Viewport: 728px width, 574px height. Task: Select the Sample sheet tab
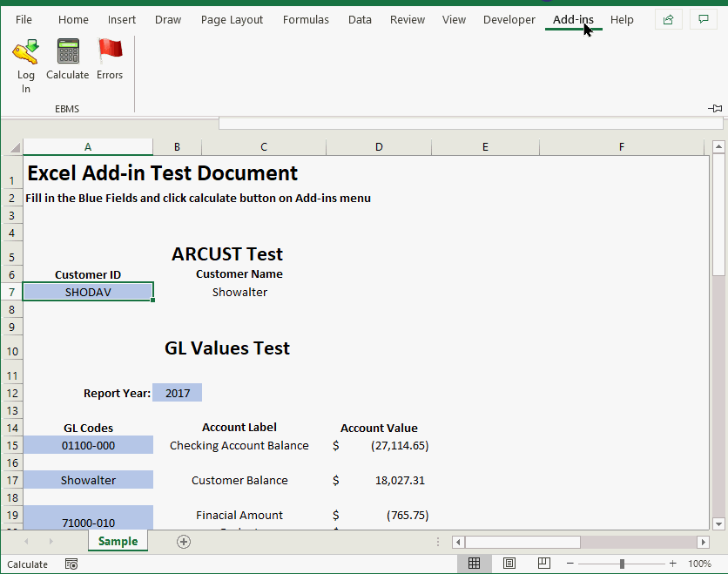[118, 541]
